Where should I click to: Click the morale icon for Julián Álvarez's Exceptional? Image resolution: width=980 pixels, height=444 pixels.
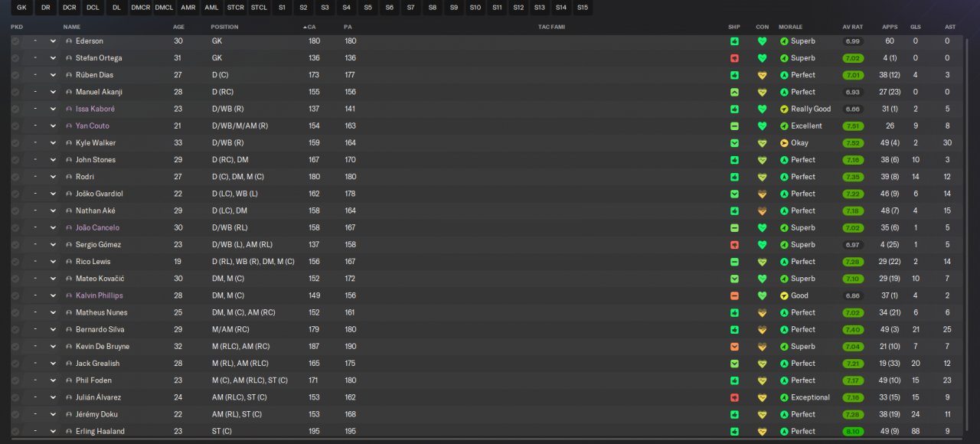pyautogui.click(x=784, y=398)
